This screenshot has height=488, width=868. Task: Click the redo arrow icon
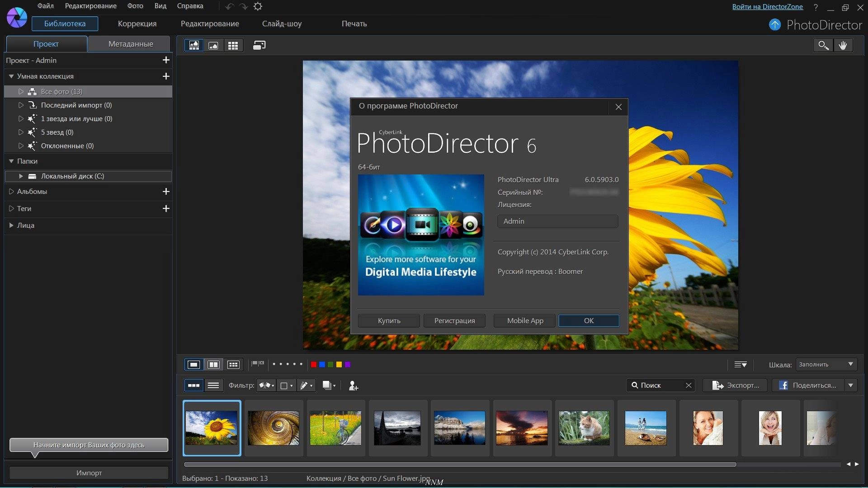244,6
